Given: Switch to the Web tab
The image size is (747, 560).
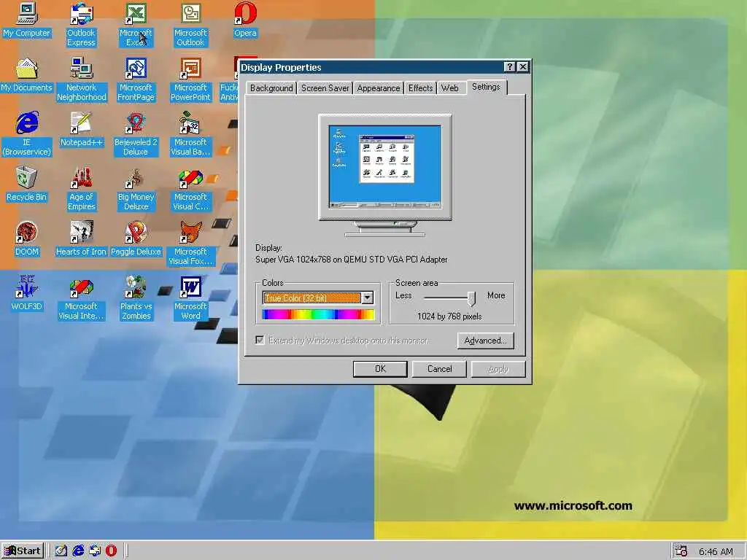Looking at the screenshot, I should [x=449, y=88].
